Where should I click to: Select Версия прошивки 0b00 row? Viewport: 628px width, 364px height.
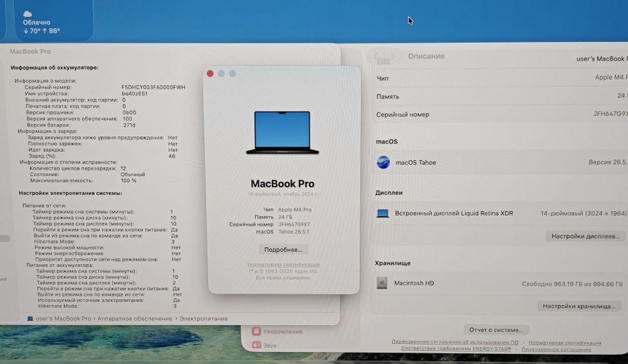point(81,112)
